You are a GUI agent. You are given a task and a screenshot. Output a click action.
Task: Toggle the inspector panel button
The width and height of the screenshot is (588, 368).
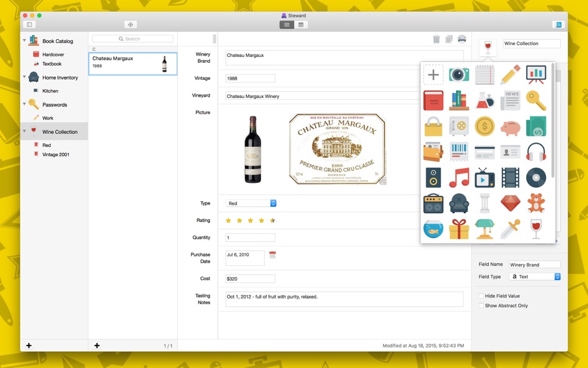click(x=559, y=25)
